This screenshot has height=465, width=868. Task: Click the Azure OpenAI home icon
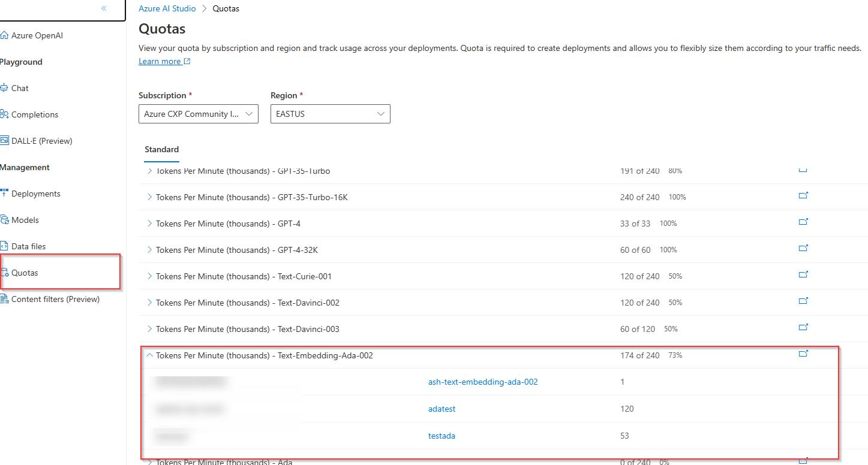pos(5,35)
